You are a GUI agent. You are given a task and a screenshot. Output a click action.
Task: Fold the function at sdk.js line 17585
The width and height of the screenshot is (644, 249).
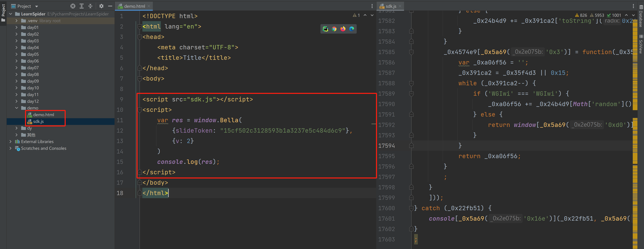411,52
